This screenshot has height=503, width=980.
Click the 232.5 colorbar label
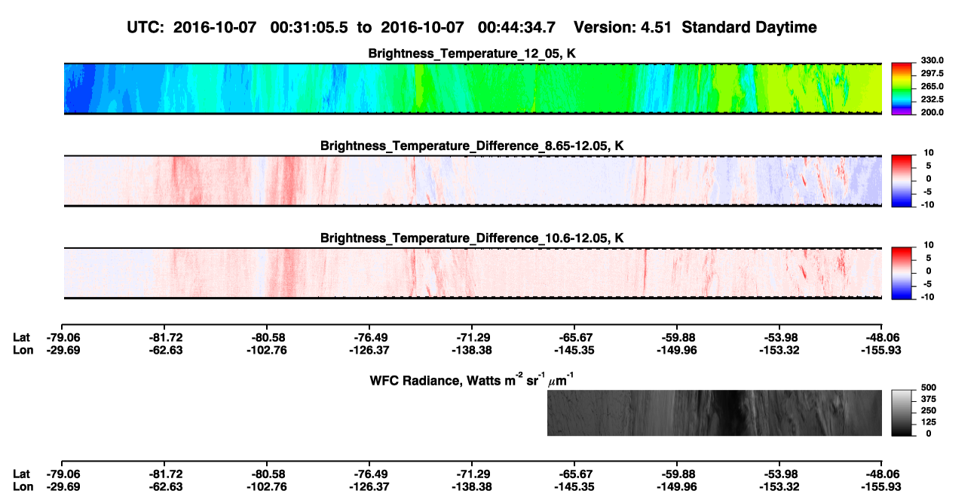pyautogui.click(x=931, y=99)
